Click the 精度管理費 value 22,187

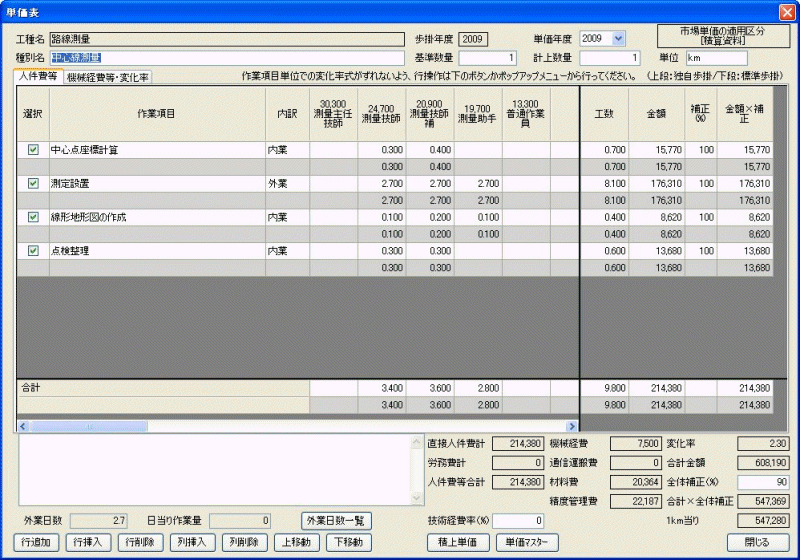[x=636, y=501]
